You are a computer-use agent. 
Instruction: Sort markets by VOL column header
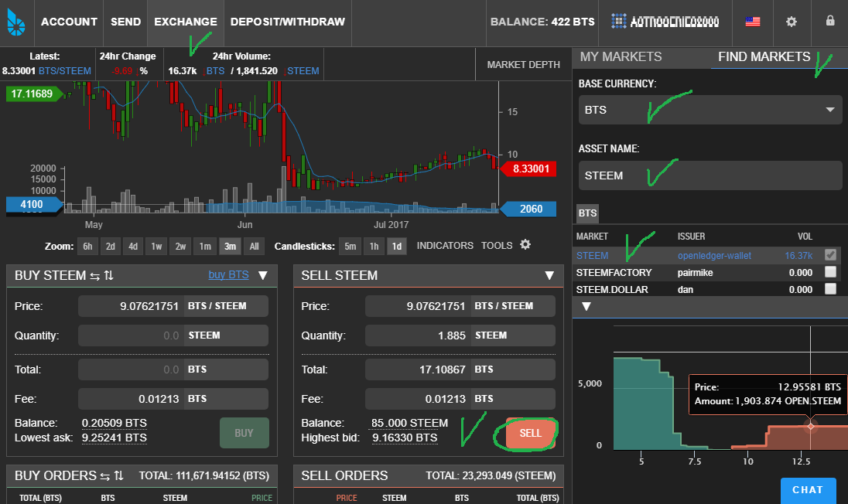click(805, 236)
